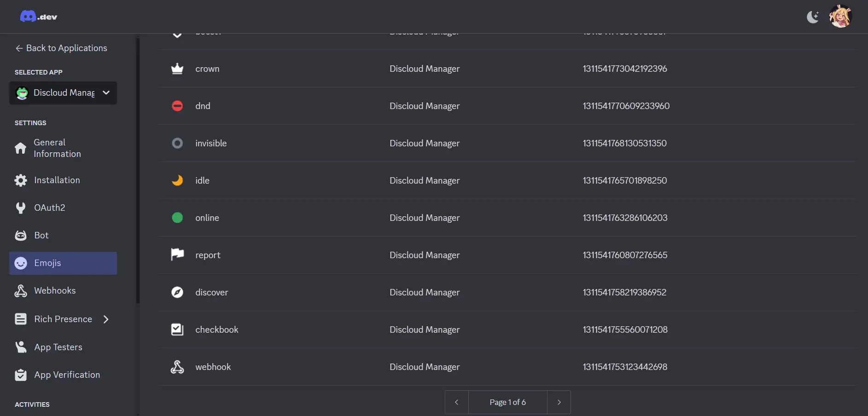Screen dimensions: 868x416
Task: Click the report emoji ID 1311541760807276565
Action: coord(625,255)
